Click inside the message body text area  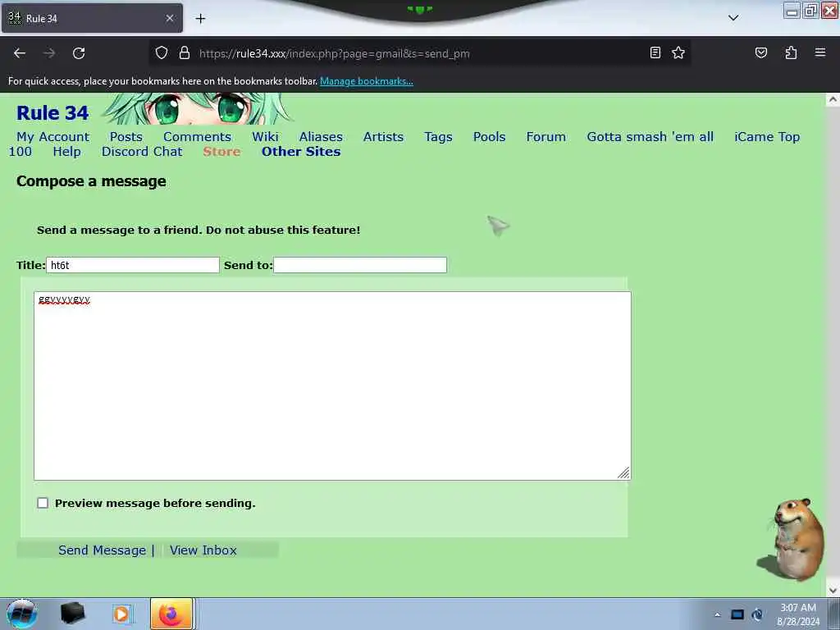[x=332, y=386]
